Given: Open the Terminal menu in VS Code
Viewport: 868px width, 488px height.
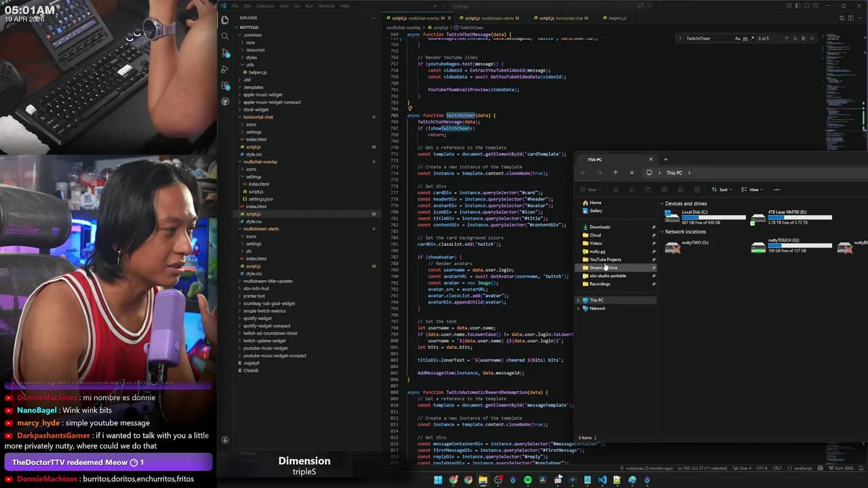Looking at the screenshot, I should 326,6.
